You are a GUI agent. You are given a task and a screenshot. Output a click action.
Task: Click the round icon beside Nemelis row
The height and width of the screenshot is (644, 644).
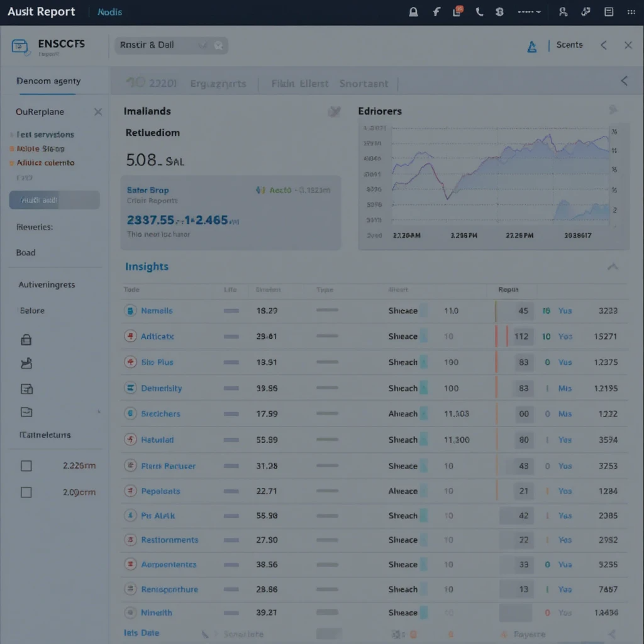pos(131,311)
